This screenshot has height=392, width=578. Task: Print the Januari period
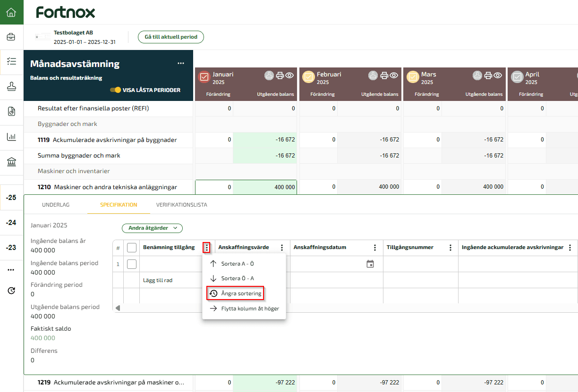pos(280,75)
